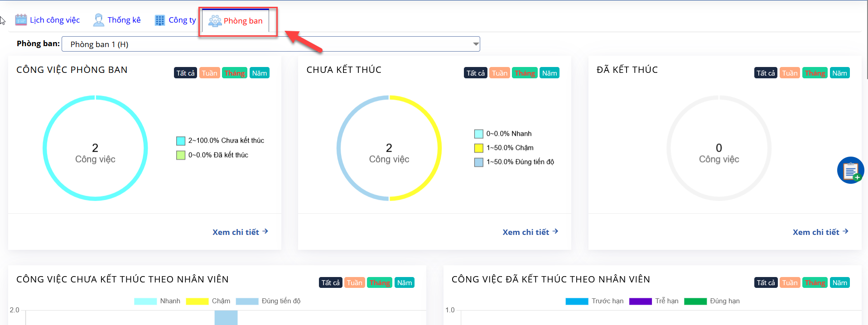Click the floating add-task clipboard icon
868x325 pixels.
click(850, 170)
